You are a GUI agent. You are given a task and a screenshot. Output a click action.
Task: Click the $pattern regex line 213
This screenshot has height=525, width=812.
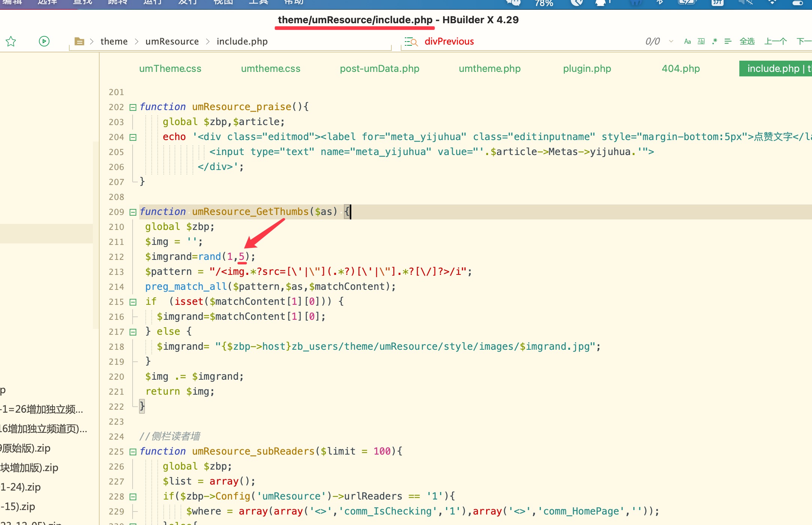point(309,271)
